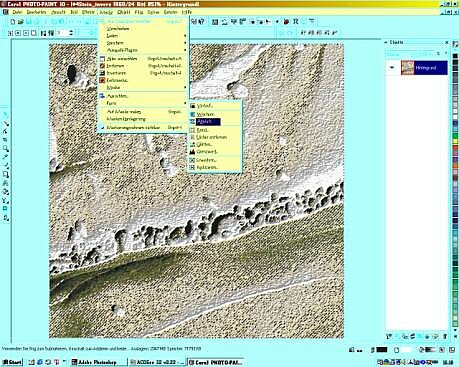Switch to Adobe Photoshop in the taskbar
Viewport: 459px width, 367px height.
(x=99, y=362)
